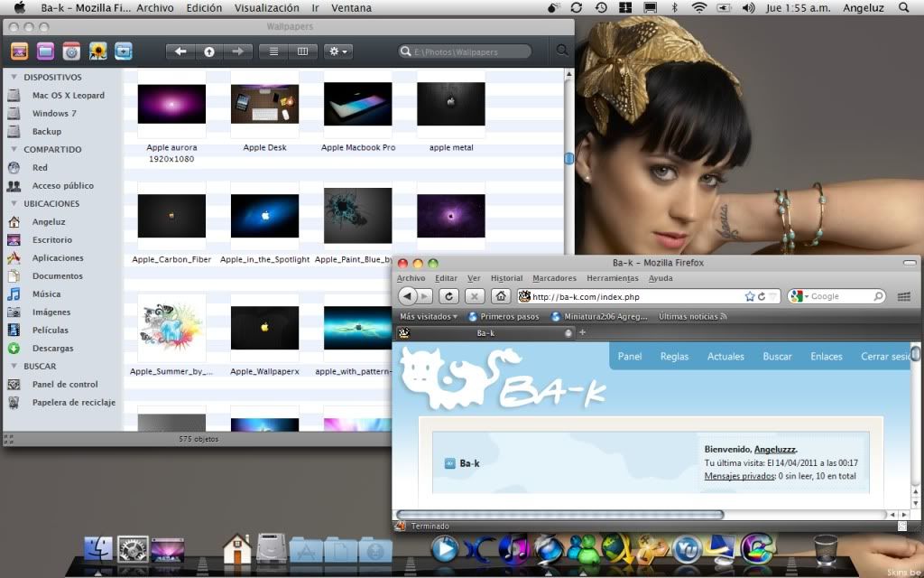Open Firefox Historial menu

(x=506, y=278)
